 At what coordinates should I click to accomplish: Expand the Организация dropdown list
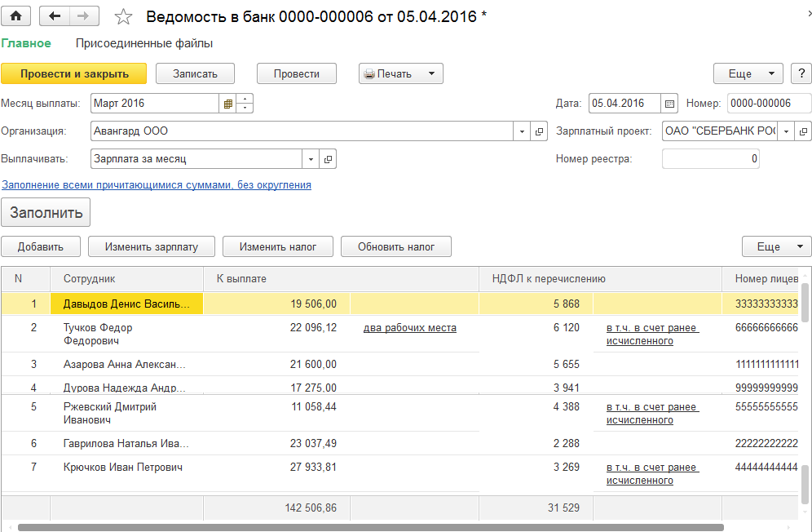point(523,131)
